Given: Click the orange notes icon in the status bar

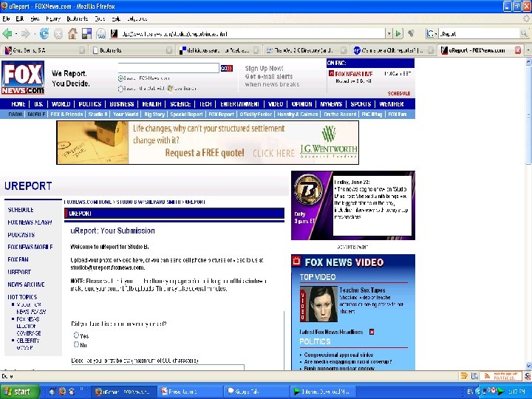Looking at the screenshot, I should pos(464,376).
